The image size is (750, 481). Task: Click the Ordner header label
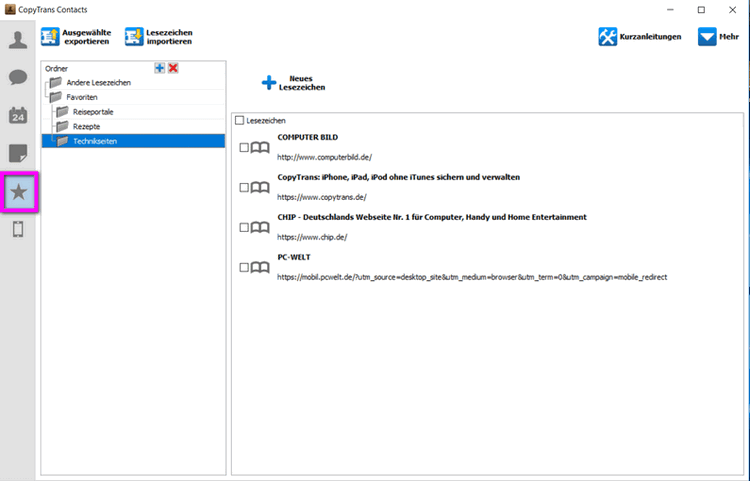click(56, 68)
